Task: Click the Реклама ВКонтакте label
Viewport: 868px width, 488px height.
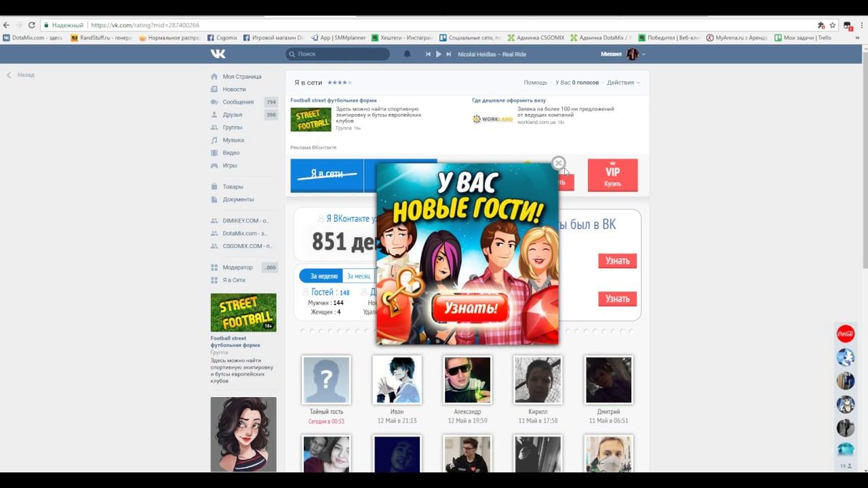Action: click(x=313, y=147)
